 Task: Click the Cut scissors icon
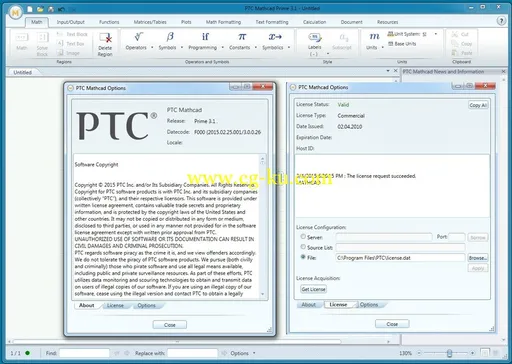(x=455, y=34)
